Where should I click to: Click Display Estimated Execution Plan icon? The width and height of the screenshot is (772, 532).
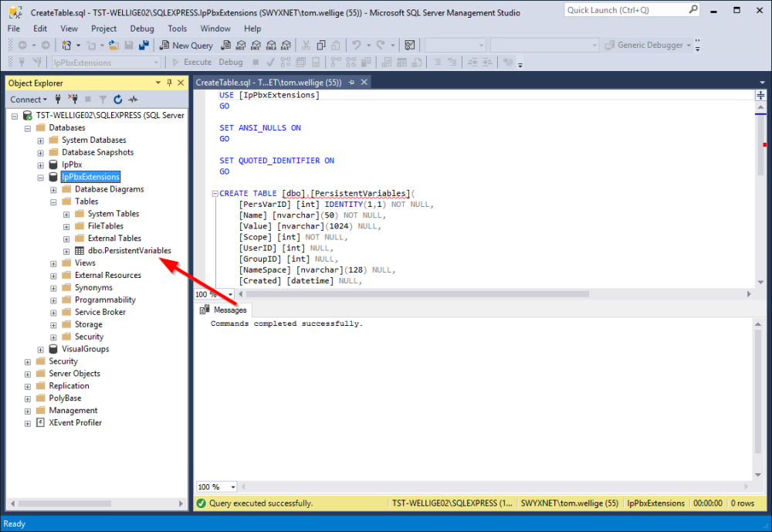coord(286,62)
